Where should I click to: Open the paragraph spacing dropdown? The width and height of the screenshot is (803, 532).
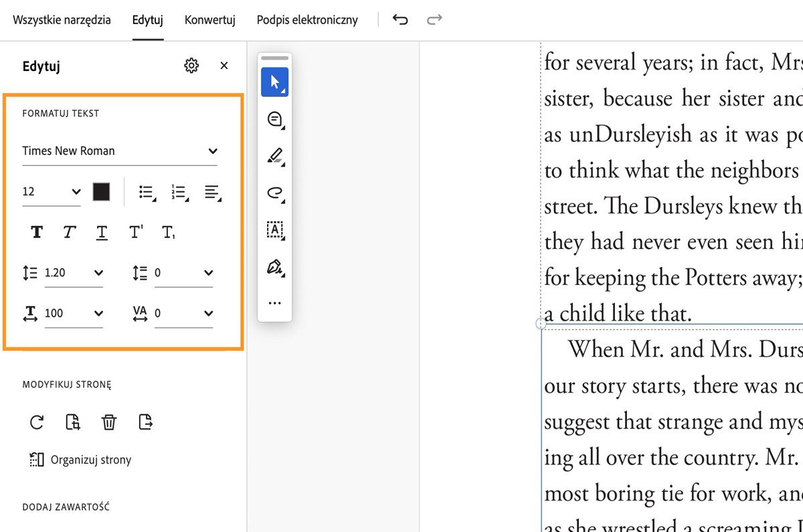tap(183, 273)
